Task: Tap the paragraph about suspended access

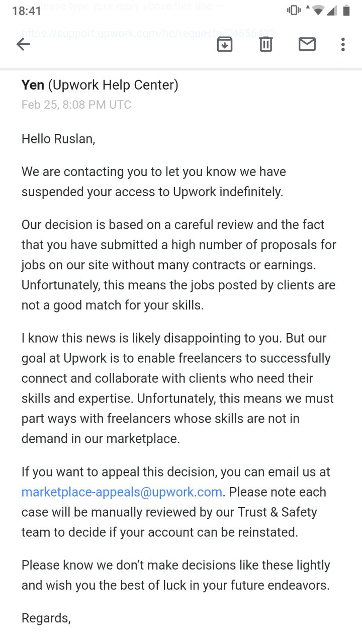Action: (154, 182)
